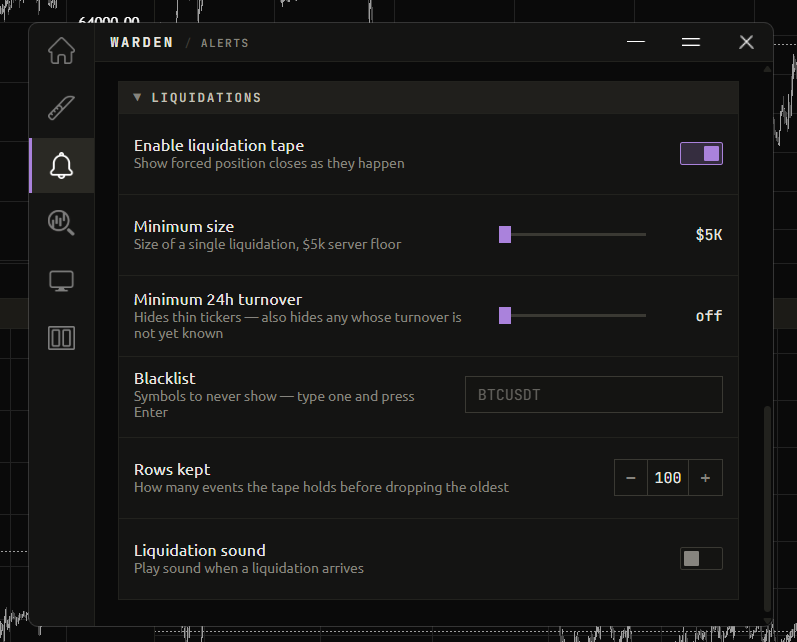Click the Blacklist setting label
This screenshot has width=797, height=642.
coord(165,379)
